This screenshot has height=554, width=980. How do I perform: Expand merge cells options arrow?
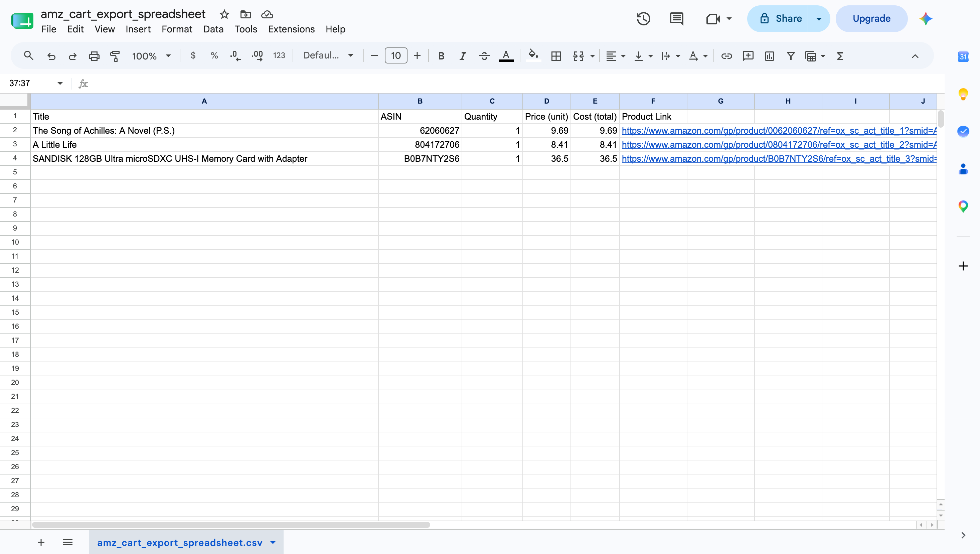coord(592,56)
